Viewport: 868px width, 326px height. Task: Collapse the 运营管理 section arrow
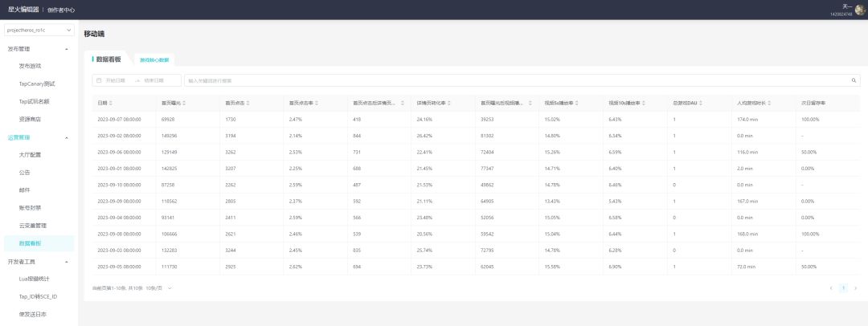pyautogui.click(x=67, y=137)
